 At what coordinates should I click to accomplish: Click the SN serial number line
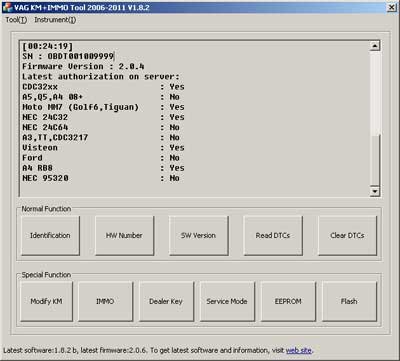coord(68,56)
